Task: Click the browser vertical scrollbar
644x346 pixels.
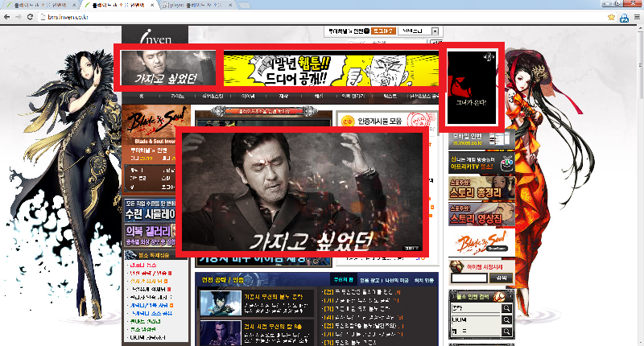Action: tap(641, 185)
